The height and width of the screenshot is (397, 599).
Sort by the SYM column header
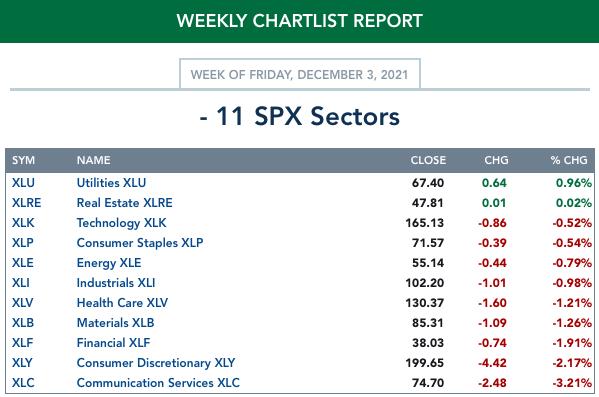pyautogui.click(x=23, y=160)
